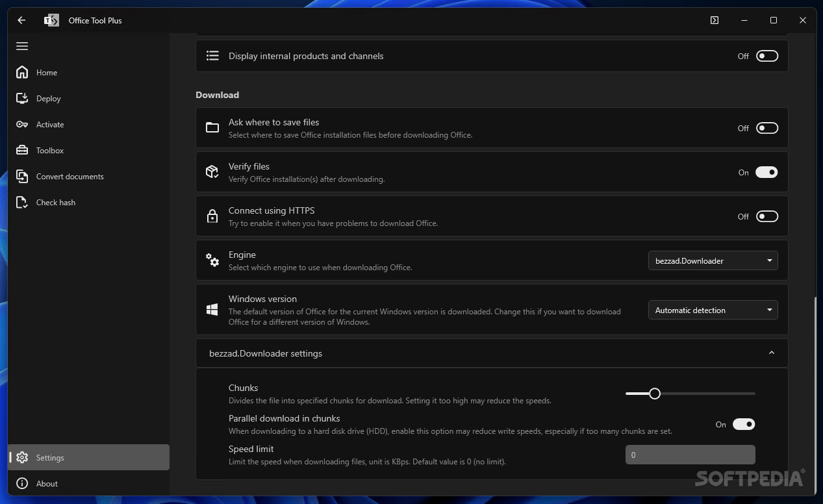Click the gears icon beside Engine
Screen dimensions: 823x504
(212, 260)
